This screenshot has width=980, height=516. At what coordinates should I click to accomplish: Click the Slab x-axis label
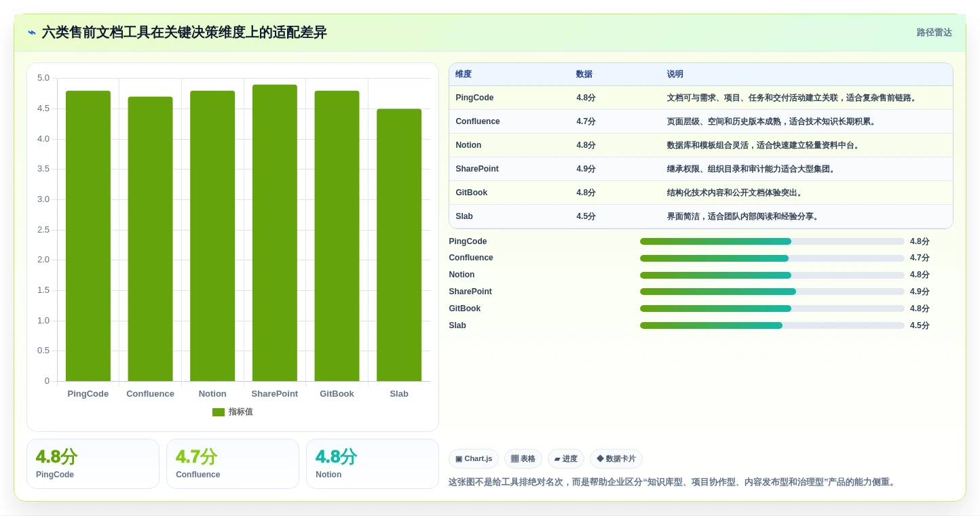click(x=399, y=394)
